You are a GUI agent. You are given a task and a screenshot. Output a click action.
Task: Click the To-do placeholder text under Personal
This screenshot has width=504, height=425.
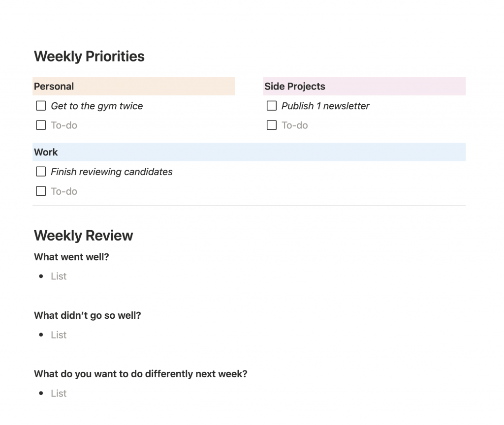point(64,125)
